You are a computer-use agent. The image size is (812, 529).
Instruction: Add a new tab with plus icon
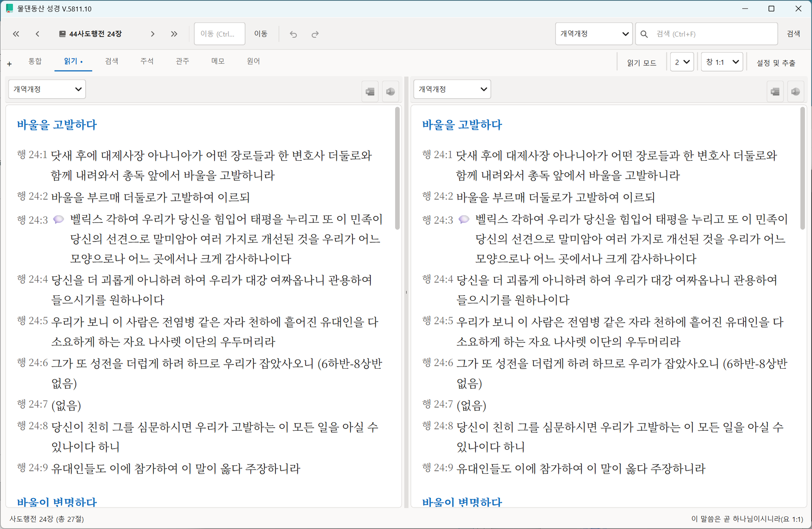[9, 64]
